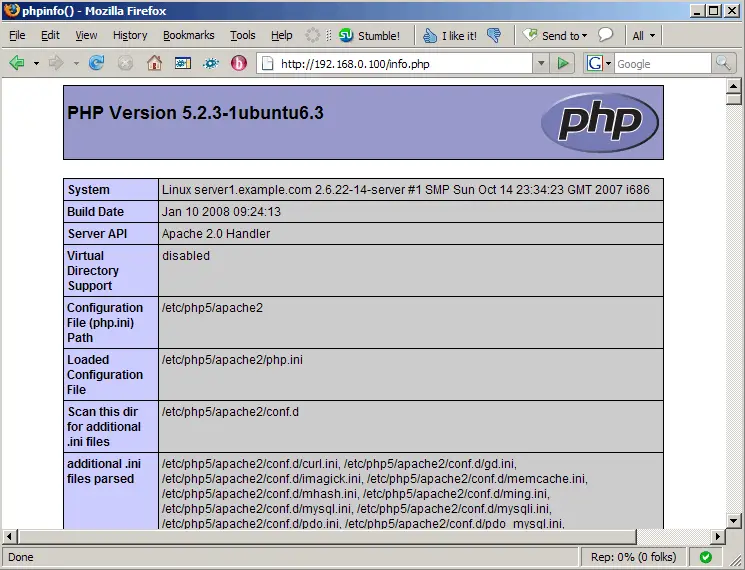
Task: Minimize the Firefox window
Action: [x=697, y=10]
